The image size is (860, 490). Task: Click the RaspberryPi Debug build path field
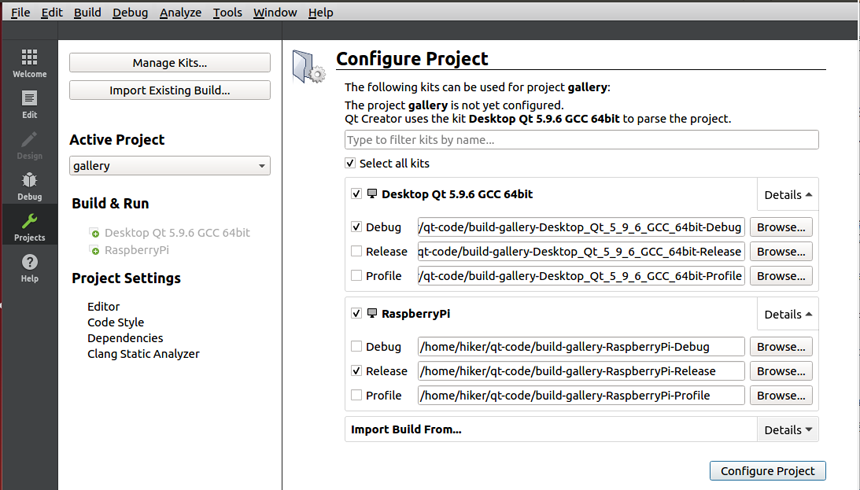pyautogui.click(x=581, y=347)
